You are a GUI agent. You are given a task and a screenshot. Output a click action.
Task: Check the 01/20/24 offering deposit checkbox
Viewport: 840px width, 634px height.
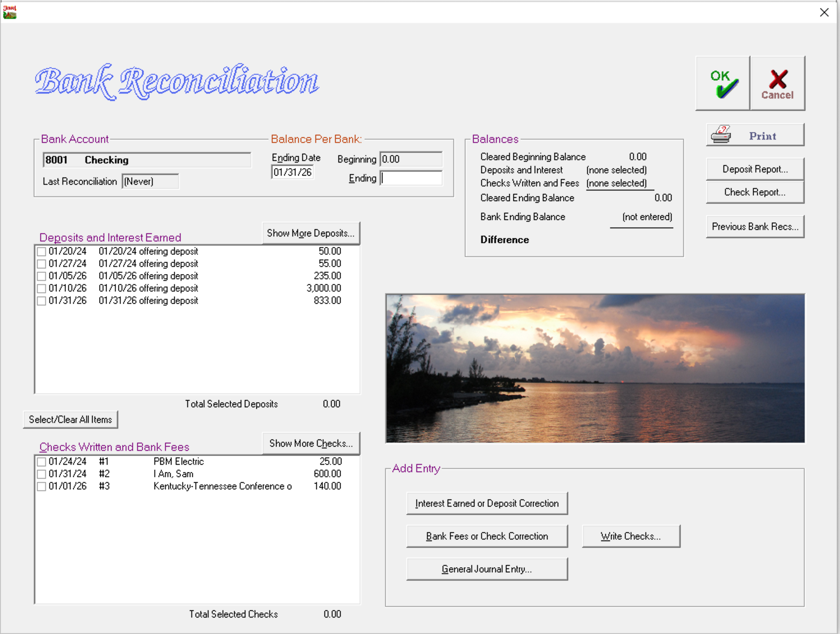point(41,251)
